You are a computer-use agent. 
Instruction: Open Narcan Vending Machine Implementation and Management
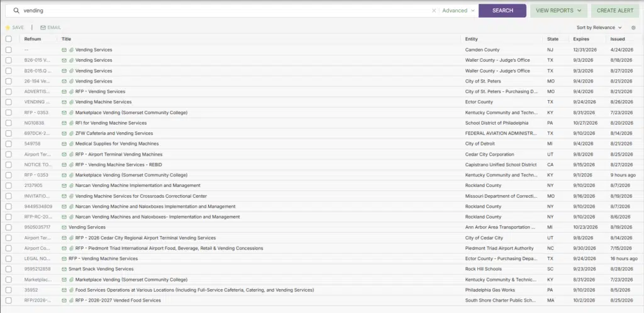pos(138,186)
